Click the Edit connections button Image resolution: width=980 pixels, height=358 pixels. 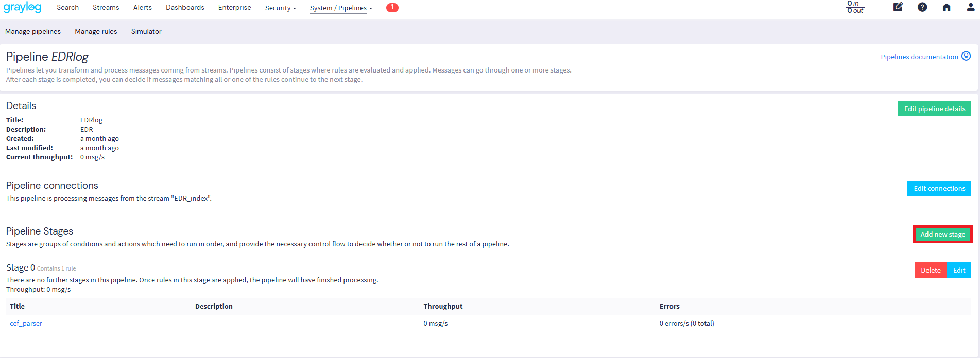(x=939, y=188)
